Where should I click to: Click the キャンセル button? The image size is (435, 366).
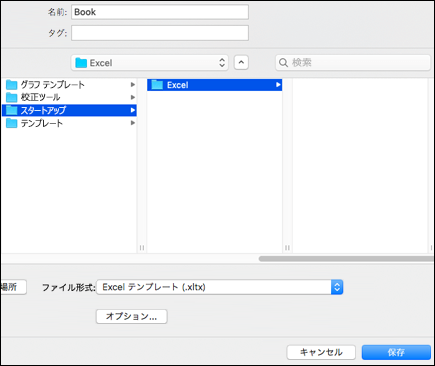coord(321,352)
